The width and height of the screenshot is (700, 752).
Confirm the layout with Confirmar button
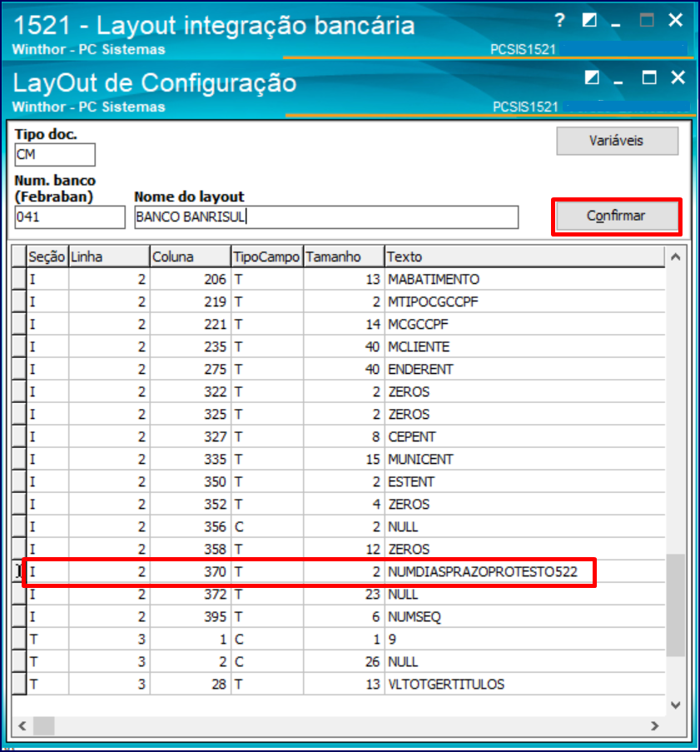(617, 217)
